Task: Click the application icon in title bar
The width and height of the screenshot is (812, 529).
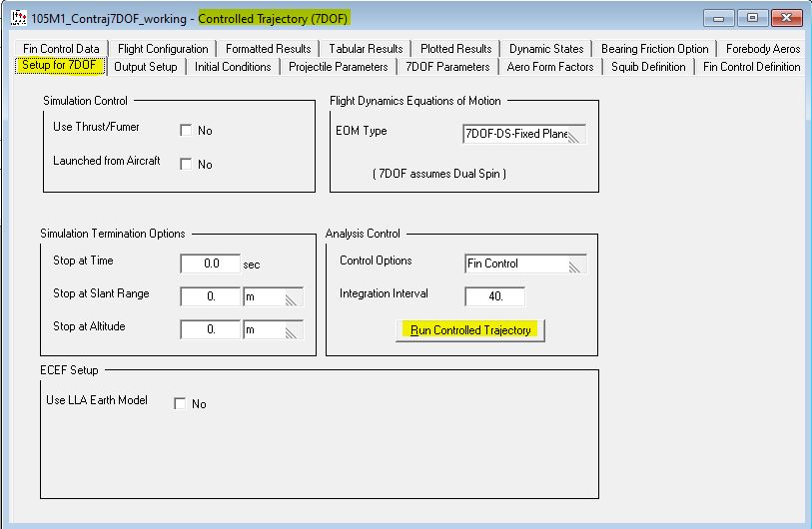Action: (17, 19)
